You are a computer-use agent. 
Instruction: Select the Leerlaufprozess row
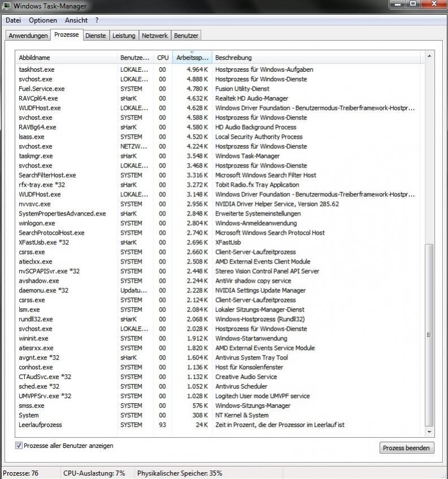point(219,425)
